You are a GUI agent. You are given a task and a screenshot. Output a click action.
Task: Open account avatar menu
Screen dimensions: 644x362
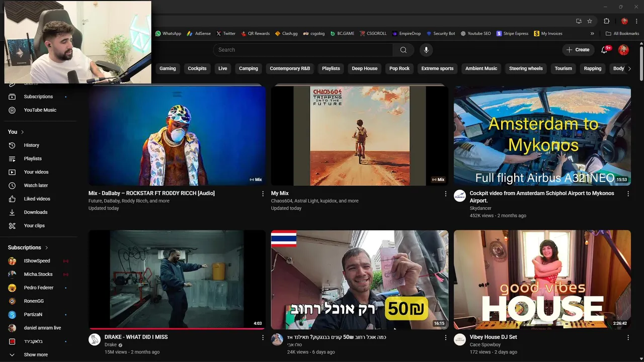point(623,50)
